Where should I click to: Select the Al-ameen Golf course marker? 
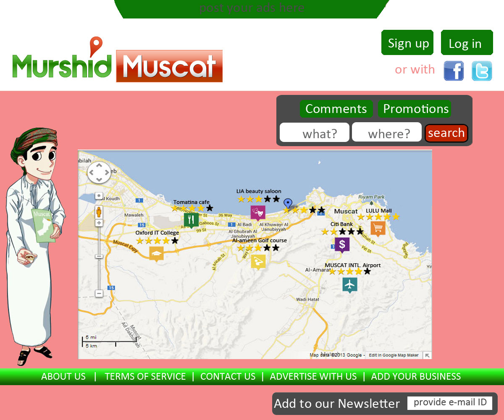258,262
